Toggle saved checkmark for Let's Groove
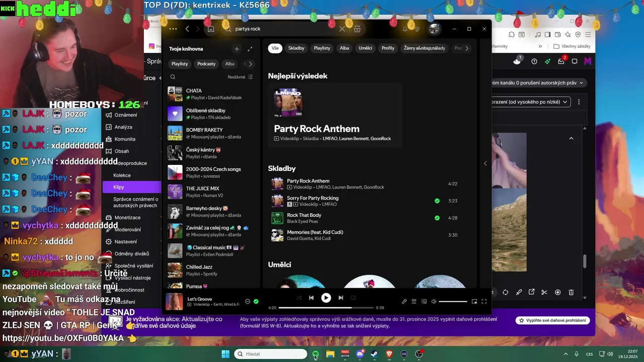 [x=256, y=302]
